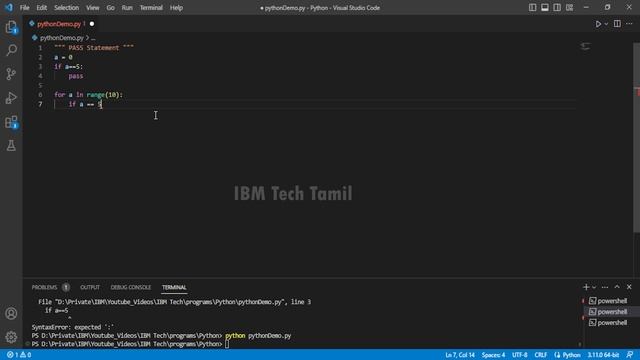Viewport: 640px width, 360px height.
Task: Open the Explorer view in activity bar
Action: click(x=11, y=27)
